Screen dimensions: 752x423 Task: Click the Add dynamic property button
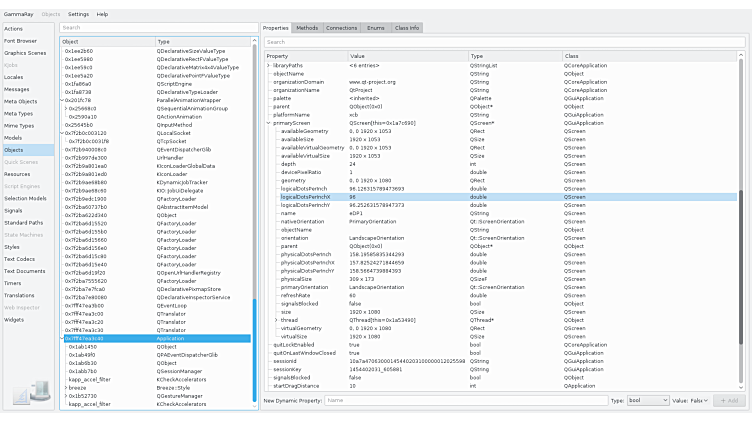731,400
